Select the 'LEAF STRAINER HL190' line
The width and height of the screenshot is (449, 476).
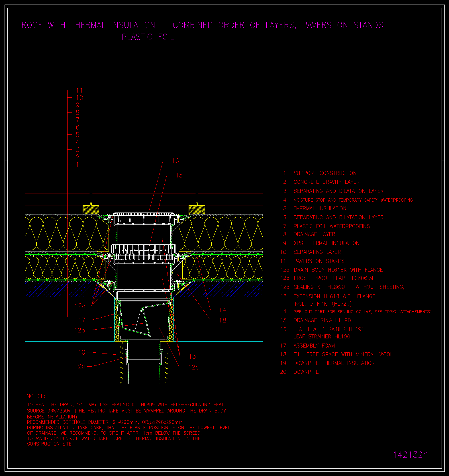pyautogui.click(x=322, y=337)
